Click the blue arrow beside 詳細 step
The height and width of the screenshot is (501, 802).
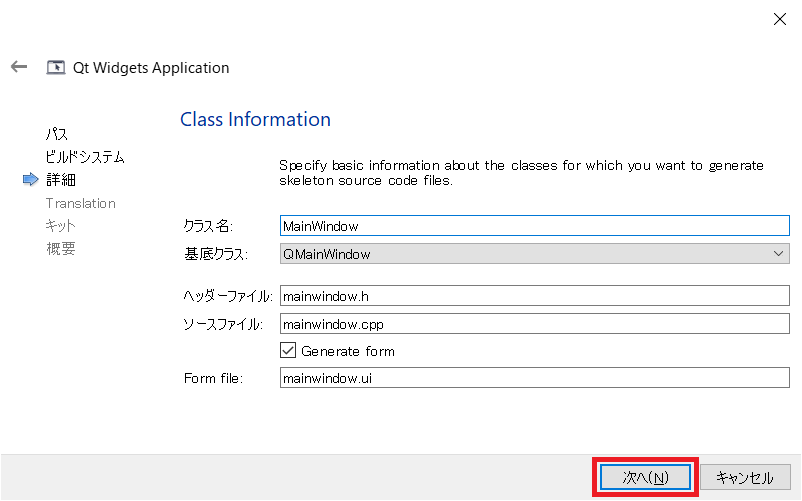click(31, 179)
